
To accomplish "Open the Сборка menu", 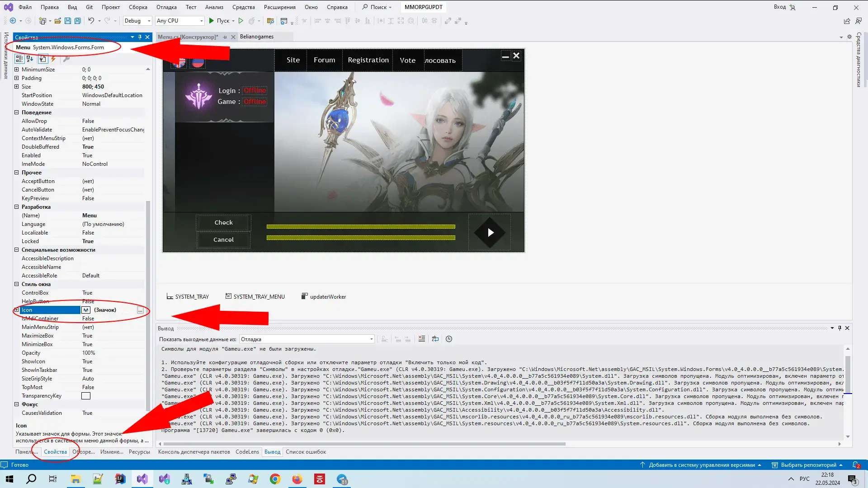I will (x=138, y=7).
